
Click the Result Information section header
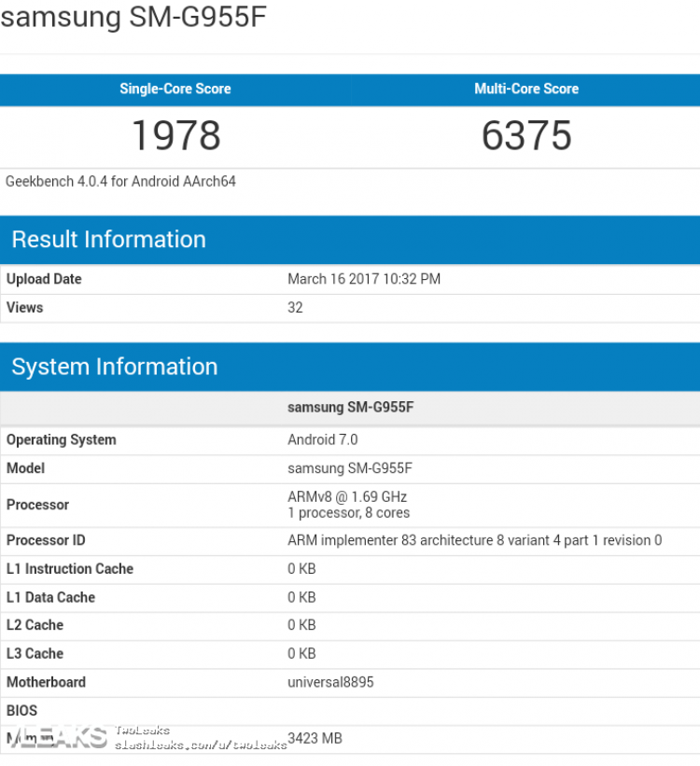[x=108, y=239]
